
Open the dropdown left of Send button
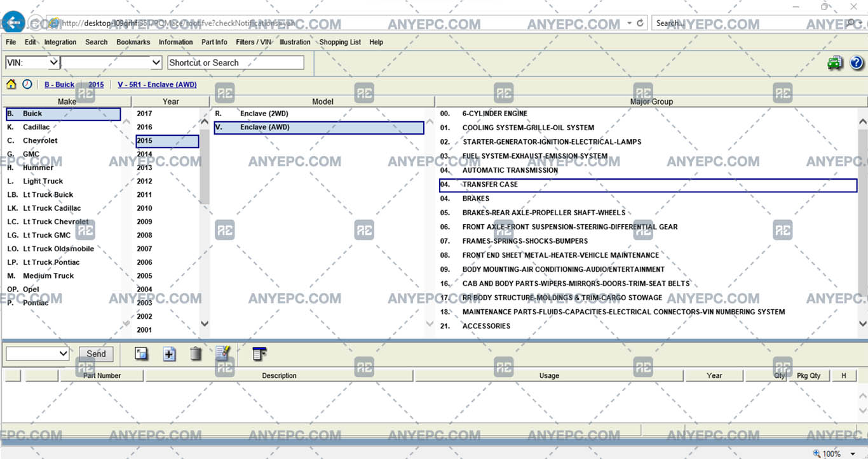tap(63, 354)
